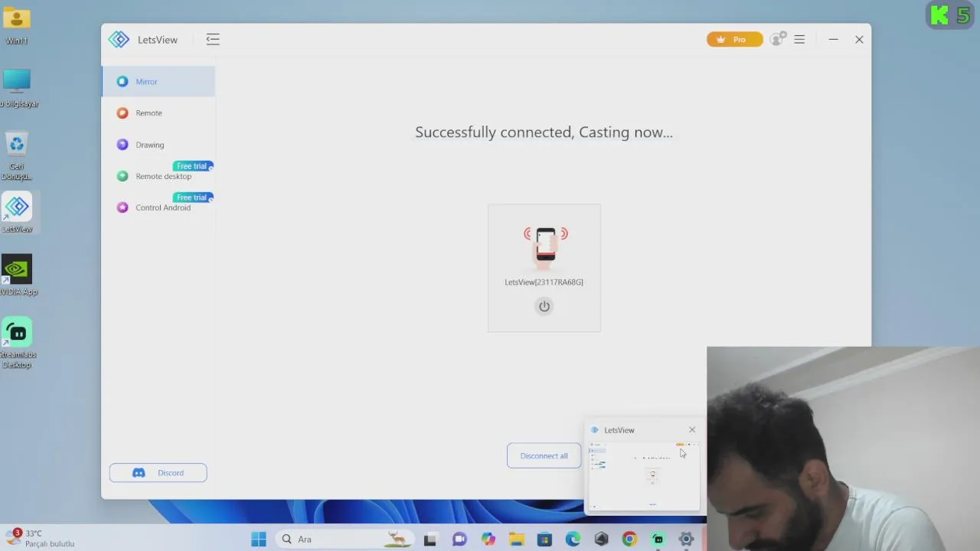Click Free trial badge on Control Android
Image resolution: width=980 pixels, height=551 pixels.
(192, 197)
